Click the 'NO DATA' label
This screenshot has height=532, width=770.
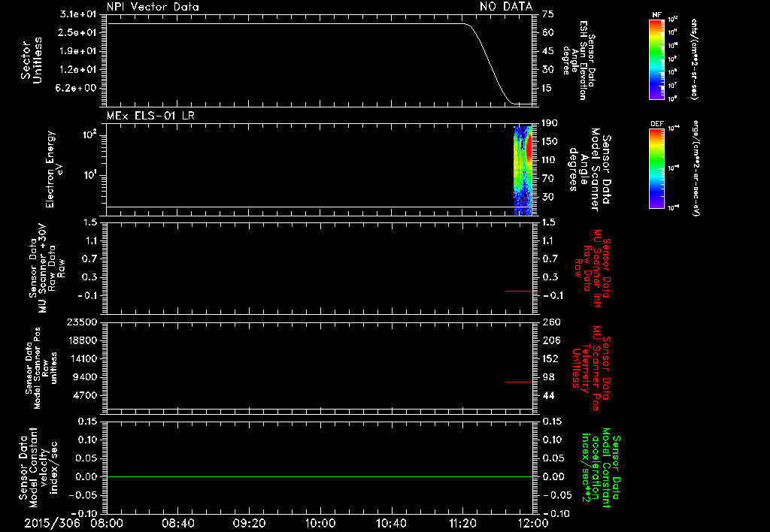click(x=506, y=6)
